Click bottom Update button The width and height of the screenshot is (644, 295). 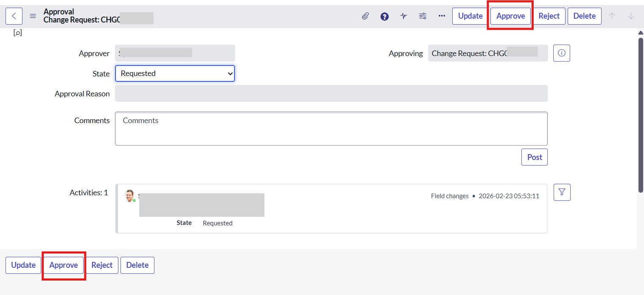[x=23, y=265]
